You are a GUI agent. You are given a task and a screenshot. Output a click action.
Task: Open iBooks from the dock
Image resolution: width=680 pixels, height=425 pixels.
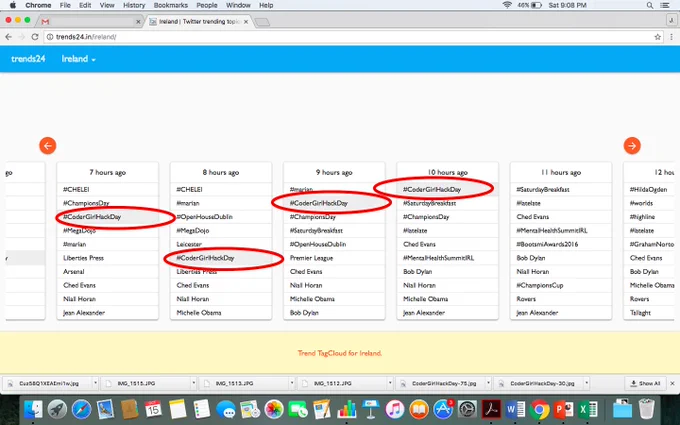pos(419,409)
